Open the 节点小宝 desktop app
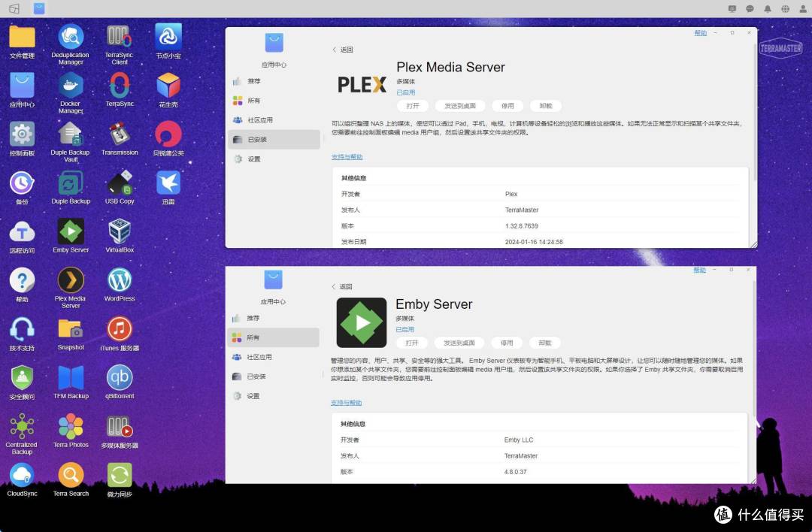This screenshot has width=812, height=532. point(168,37)
